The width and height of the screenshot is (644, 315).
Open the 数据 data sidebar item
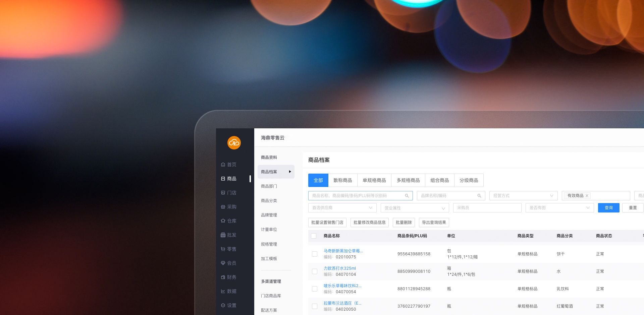229,291
